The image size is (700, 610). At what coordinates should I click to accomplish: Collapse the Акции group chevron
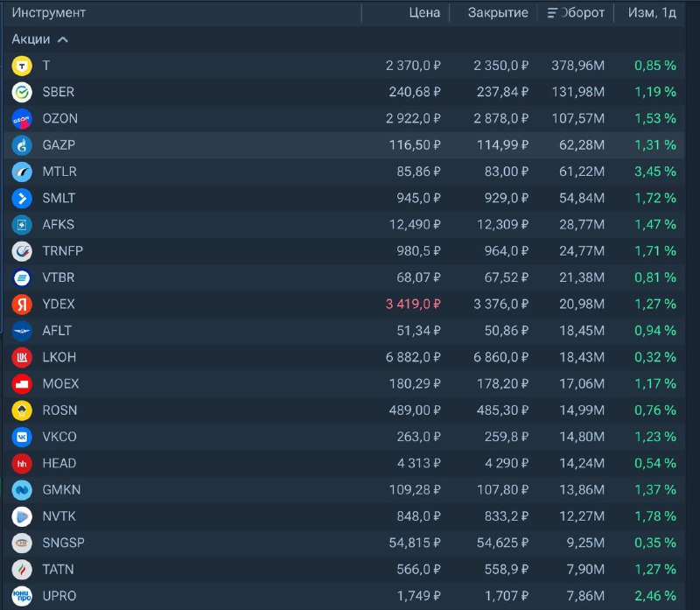coord(63,39)
